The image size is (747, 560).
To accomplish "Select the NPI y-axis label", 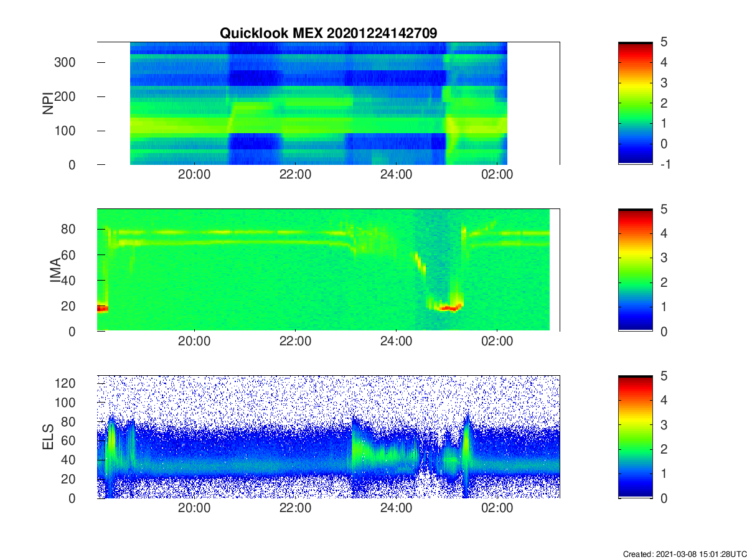I will [47, 103].
